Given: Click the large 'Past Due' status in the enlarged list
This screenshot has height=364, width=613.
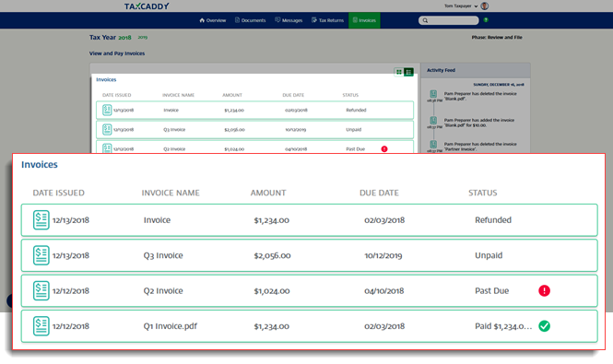Looking at the screenshot, I should [x=492, y=291].
